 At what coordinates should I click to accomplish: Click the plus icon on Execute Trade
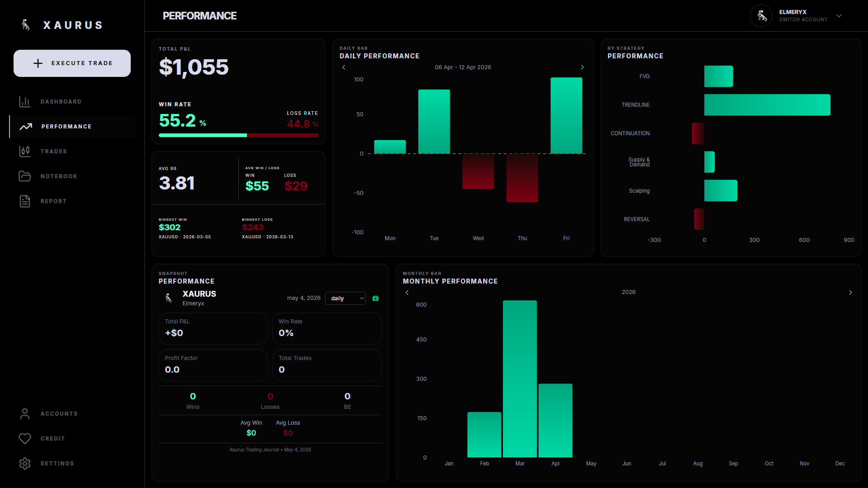pos(38,63)
